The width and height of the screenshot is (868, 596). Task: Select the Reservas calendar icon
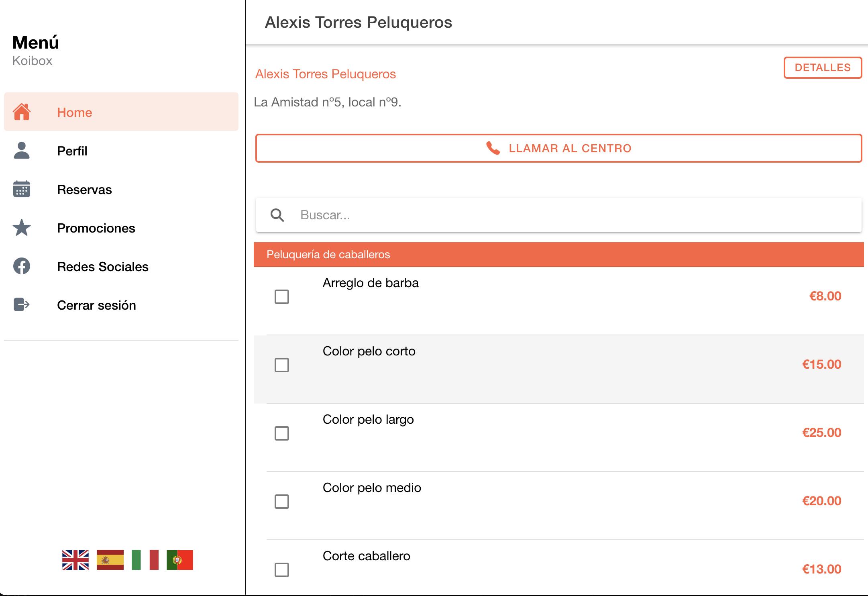[x=22, y=189]
